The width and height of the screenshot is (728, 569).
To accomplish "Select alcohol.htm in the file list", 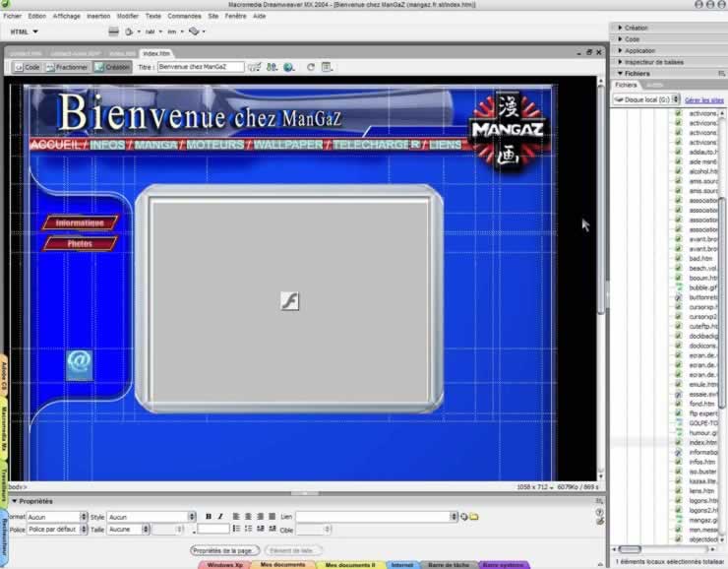I will coord(703,171).
